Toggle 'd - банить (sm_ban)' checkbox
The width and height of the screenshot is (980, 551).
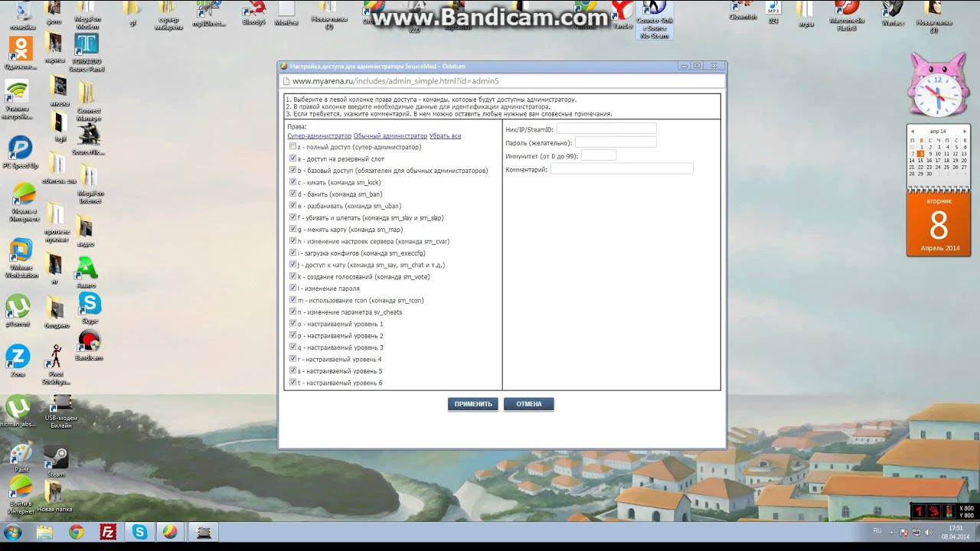tap(292, 194)
